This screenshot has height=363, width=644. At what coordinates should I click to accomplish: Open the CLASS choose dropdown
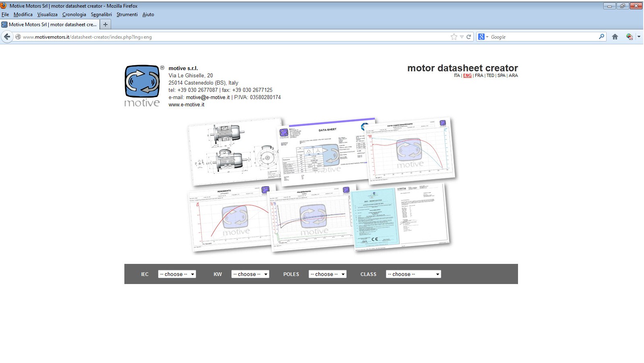pos(413,274)
